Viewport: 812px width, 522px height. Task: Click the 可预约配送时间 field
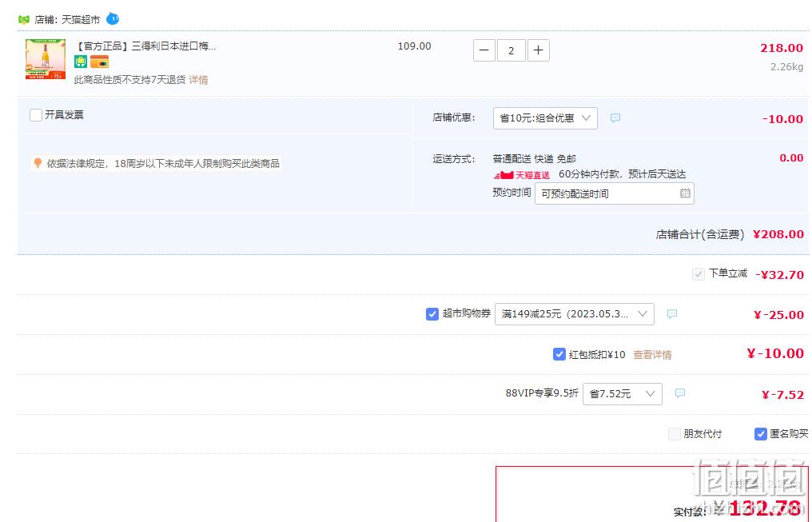[x=614, y=193]
